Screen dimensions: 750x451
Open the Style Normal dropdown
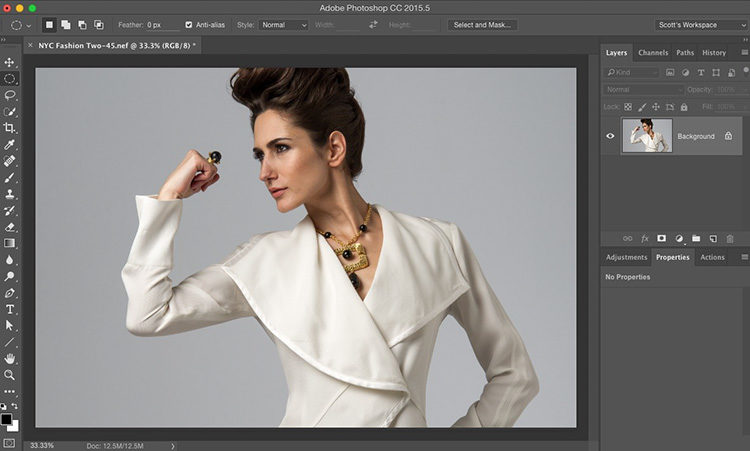(x=283, y=25)
